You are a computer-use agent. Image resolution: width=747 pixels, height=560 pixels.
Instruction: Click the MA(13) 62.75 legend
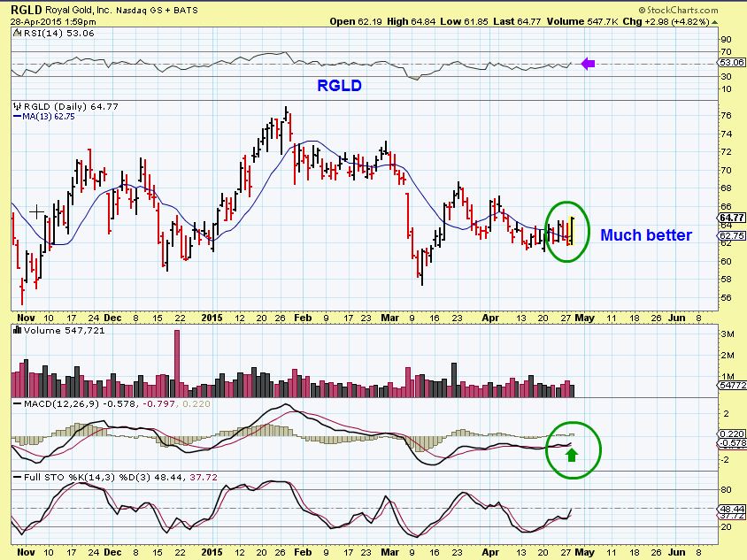[x=44, y=117]
